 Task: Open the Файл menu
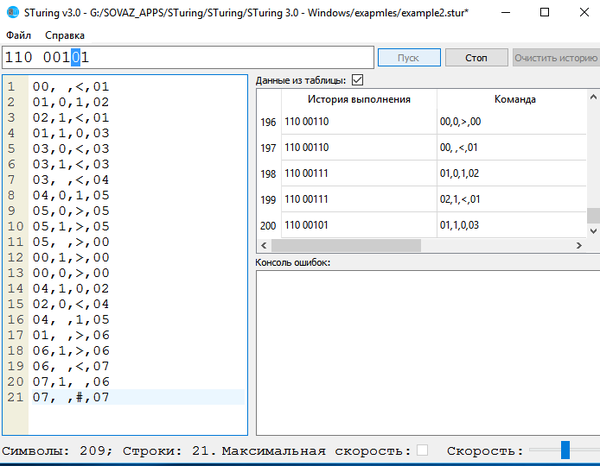point(18,35)
